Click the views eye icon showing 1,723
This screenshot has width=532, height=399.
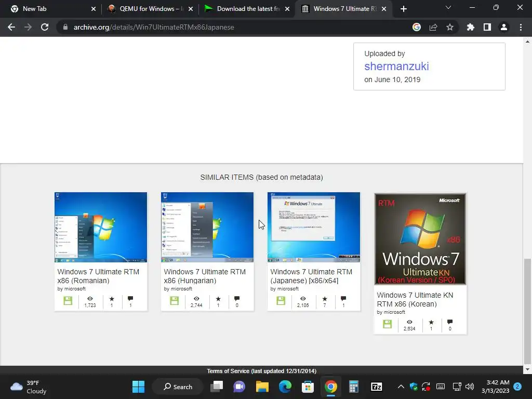(90, 299)
